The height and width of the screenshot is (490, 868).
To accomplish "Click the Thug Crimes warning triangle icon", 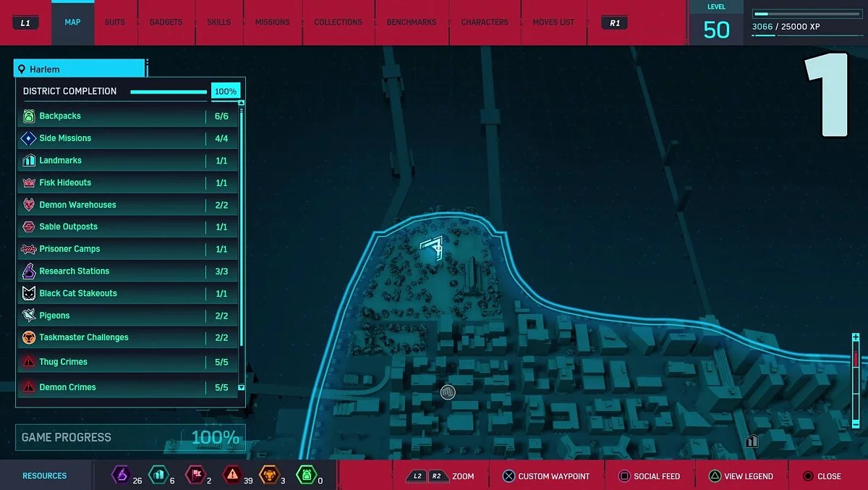I will (x=29, y=362).
